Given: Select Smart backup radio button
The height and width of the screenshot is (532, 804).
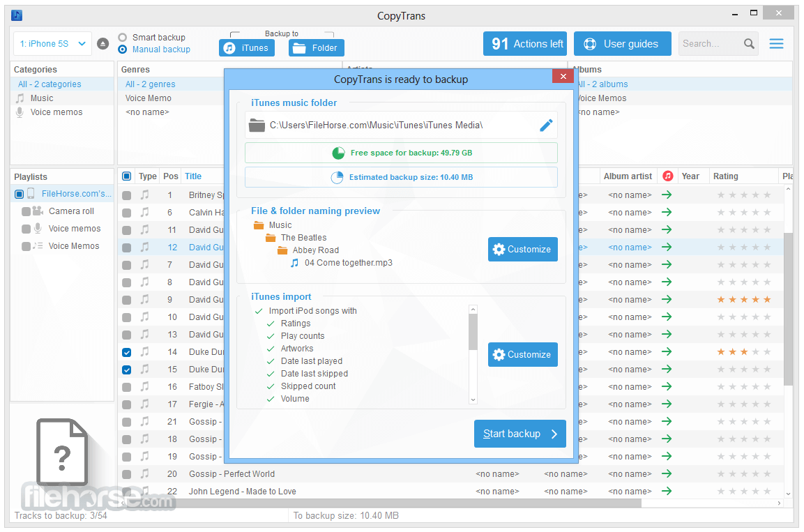Looking at the screenshot, I should 123,38.
